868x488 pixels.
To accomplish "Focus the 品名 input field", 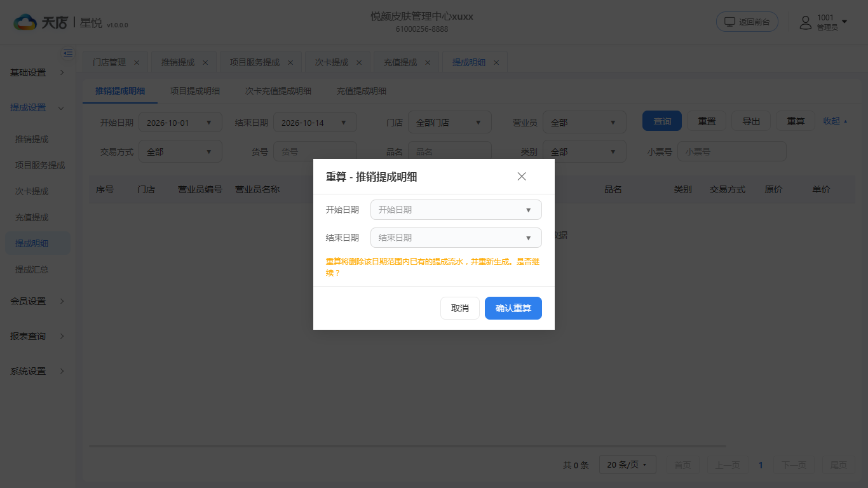I will 450,152.
